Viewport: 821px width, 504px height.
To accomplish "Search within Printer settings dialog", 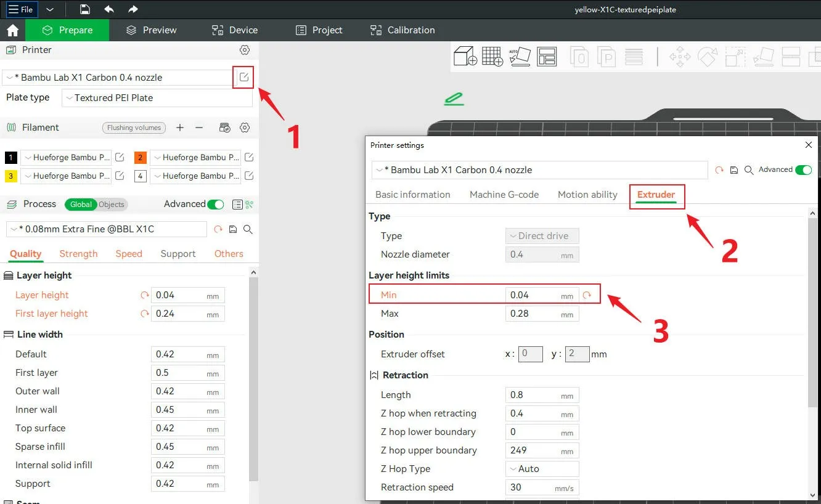I will pos(749,170).
